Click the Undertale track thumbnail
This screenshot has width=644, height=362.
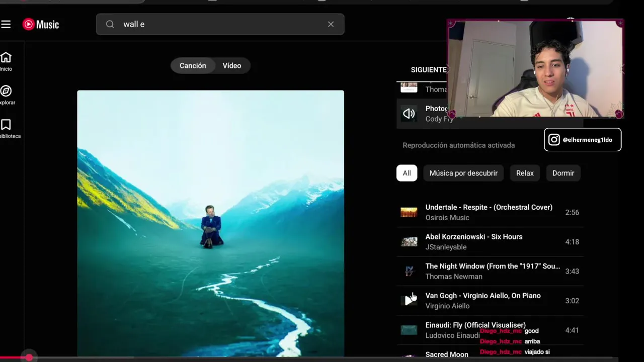click(409, 212)
